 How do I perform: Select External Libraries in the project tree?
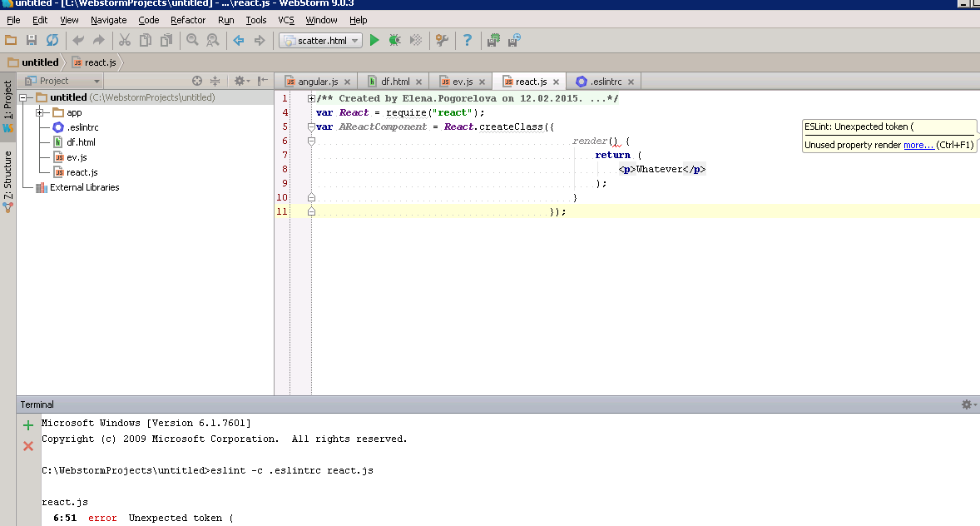tap(84, 187)
